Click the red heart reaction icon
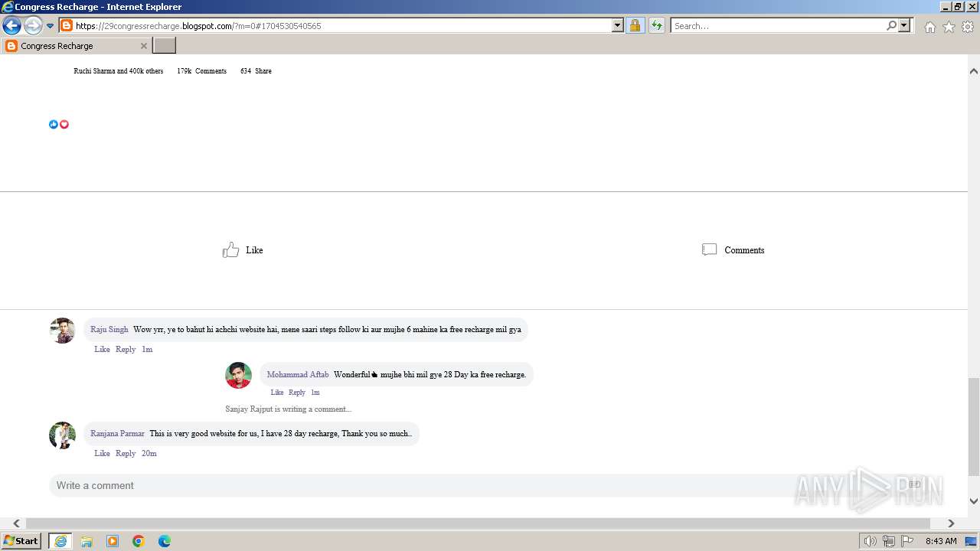Screen dimensions: 980x551 coord(64,124)
